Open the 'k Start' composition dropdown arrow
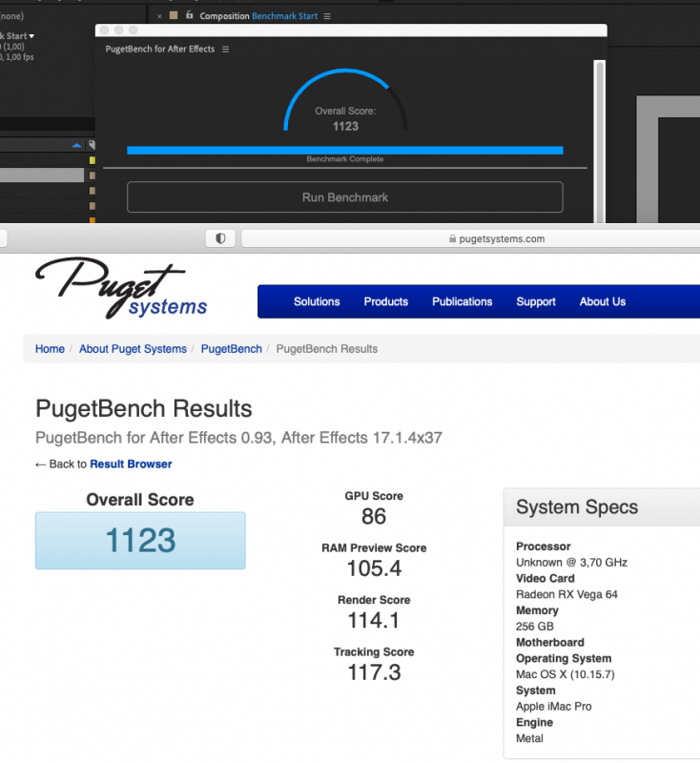Image resolution: width=700 pixels, height=763 pixels. pos(31,36)
